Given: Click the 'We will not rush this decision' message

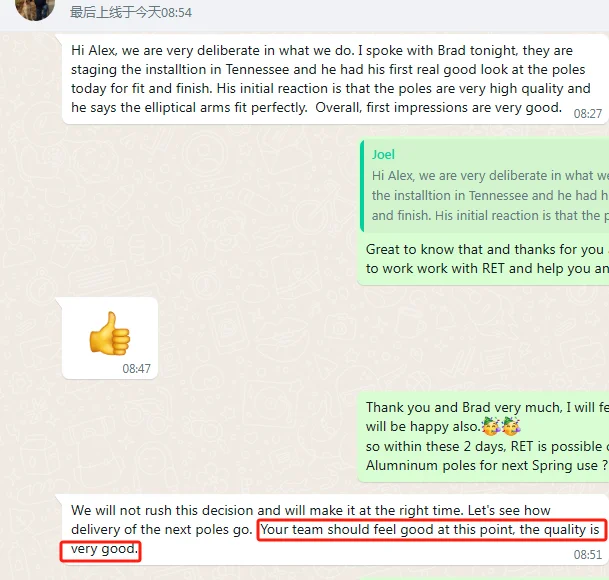Looking at the screenshot, I should pyautogui.click(x=335, y=529).
